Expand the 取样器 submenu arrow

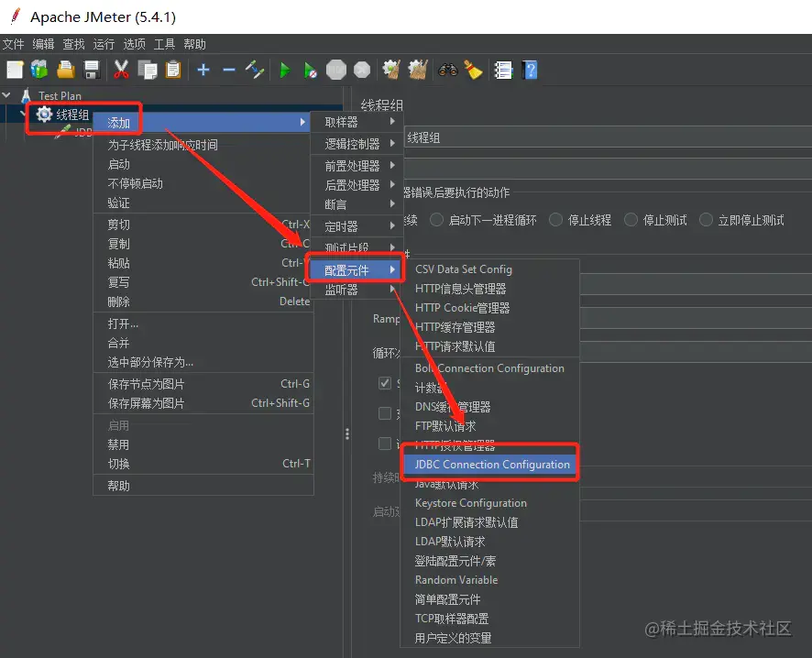[392, 121]
